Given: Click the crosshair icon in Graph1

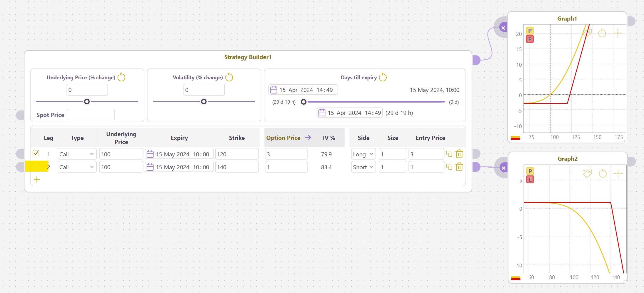Looking at the screenshot, I should pos(618,33).
